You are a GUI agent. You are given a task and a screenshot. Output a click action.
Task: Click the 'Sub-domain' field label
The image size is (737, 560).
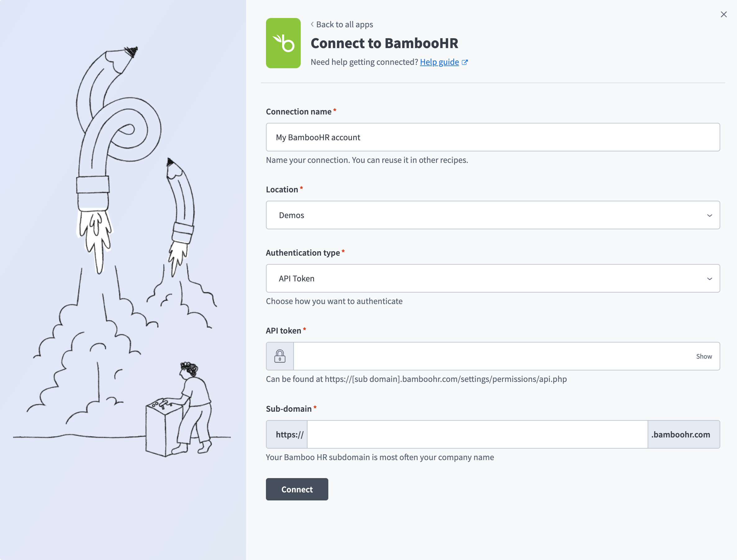pyautogui.click(x=289, y=409)
